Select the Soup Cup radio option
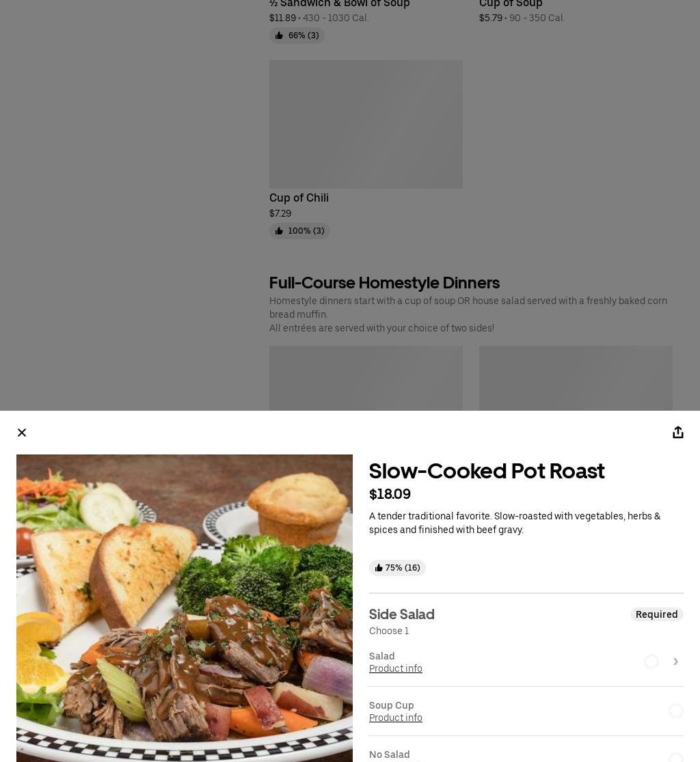Image resolution: width=700 pixels, height=762 pixels. coord(675,711)
